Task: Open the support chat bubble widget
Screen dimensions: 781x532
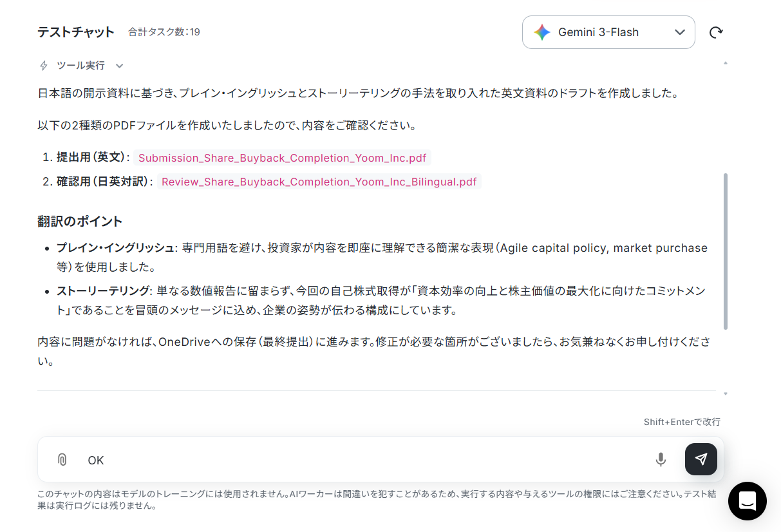Action: pos(748,501)
